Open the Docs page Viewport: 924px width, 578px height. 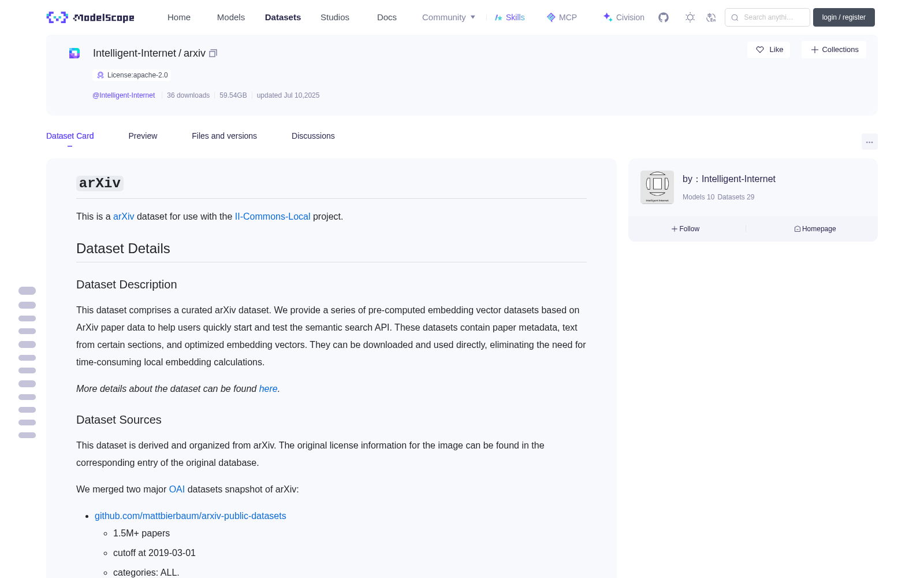(x=387, y=17)
